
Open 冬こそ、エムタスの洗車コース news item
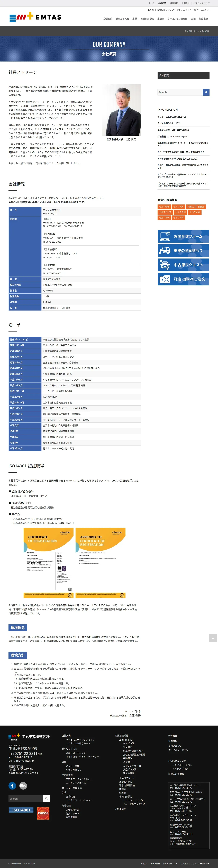point(171,117)
